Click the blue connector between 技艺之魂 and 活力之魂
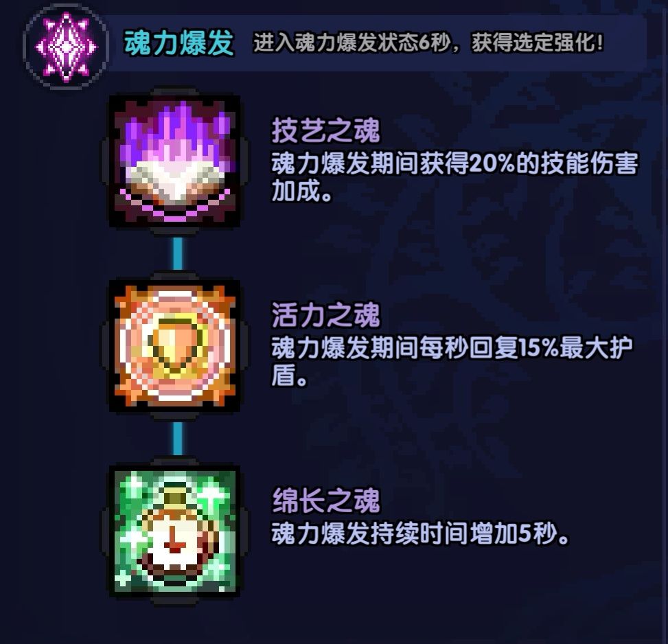Screen dimensions: 668x644 [178, 254]
